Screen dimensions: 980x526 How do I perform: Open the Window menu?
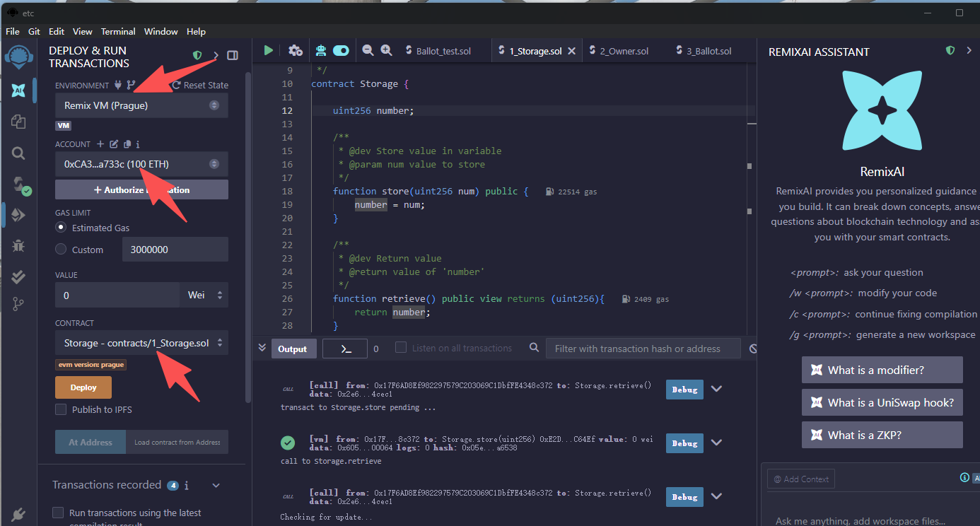click(161, 31)
